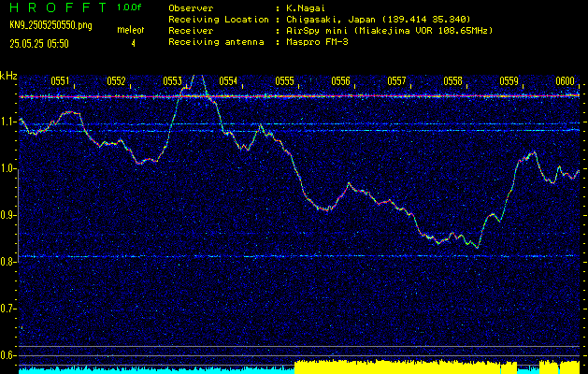This screenshot has height=374, width=588.
Task: Click the 0559 time marker
Action: tap(509, 81)
